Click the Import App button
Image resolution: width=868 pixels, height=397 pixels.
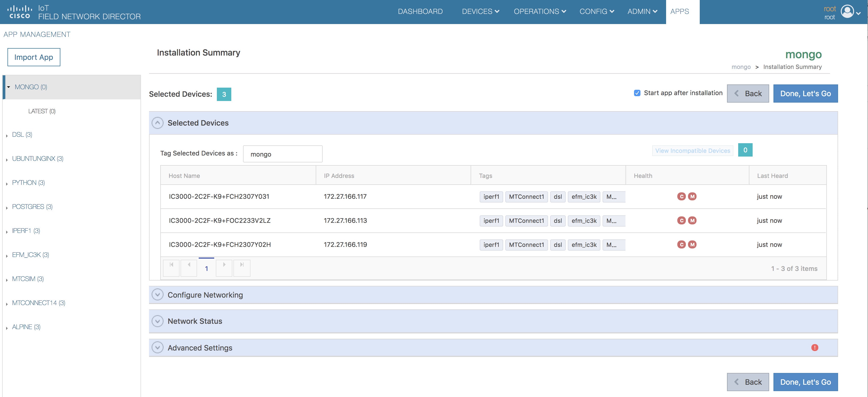pos(34,57)
